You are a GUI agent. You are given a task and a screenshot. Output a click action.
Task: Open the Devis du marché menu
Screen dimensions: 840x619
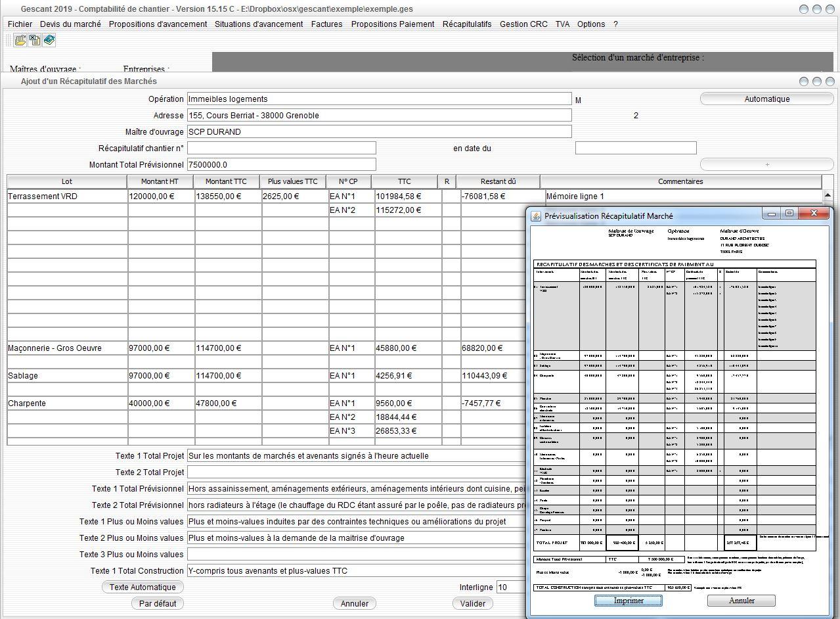70,24
